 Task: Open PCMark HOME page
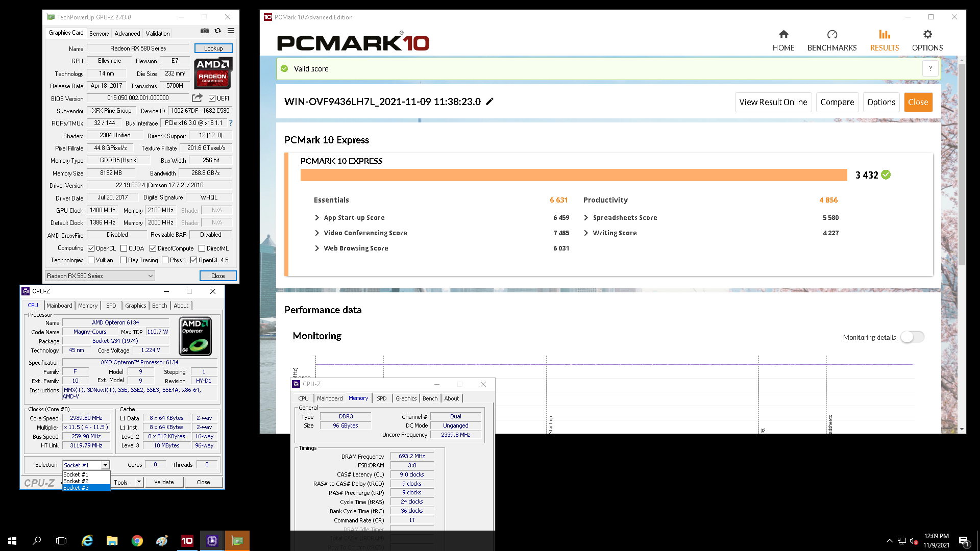coord(783,40)
